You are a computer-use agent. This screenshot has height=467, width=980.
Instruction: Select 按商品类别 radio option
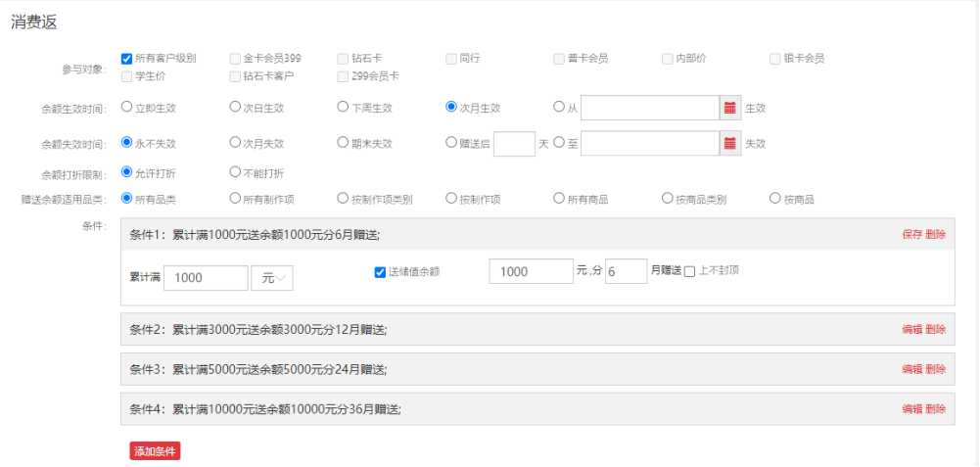668,198
